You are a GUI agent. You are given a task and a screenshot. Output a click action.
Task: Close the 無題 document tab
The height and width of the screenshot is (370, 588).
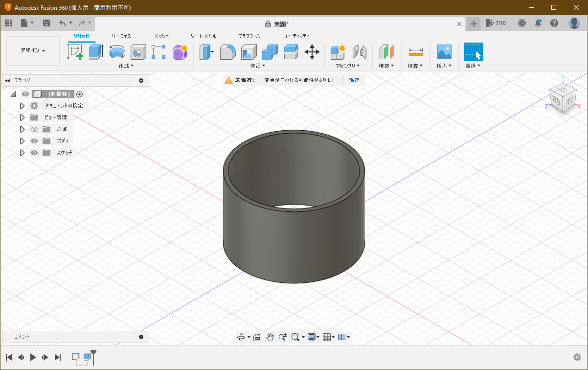pos(459,23)
